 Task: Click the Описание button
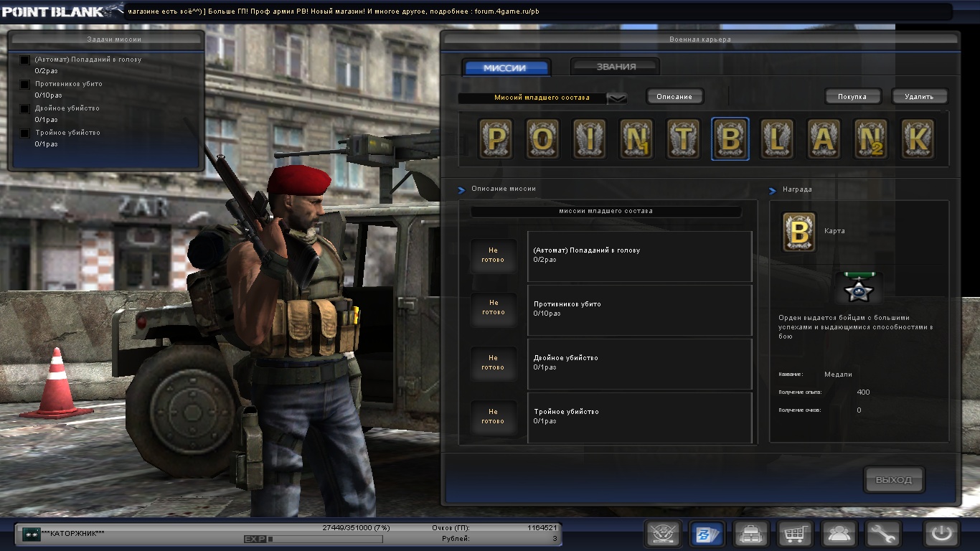click(x=674, y=96)
